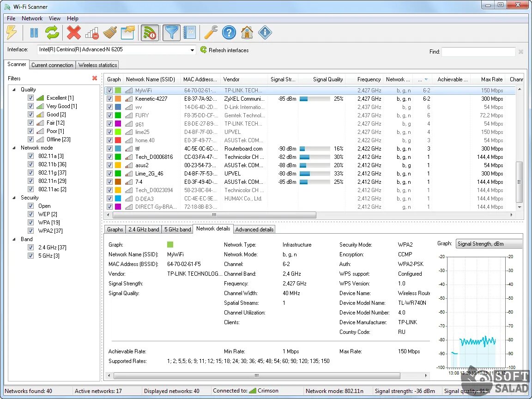Toggle the funnel filter icon

pos(171,33)
